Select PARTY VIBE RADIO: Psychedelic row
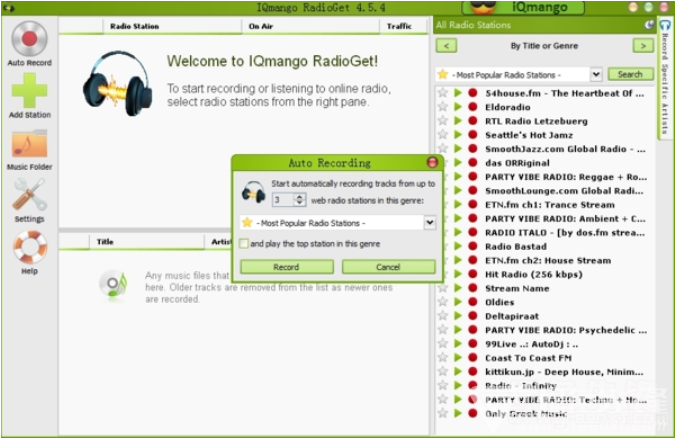The width and height of the screenshot is (677, 439). (x=545, y=330)
